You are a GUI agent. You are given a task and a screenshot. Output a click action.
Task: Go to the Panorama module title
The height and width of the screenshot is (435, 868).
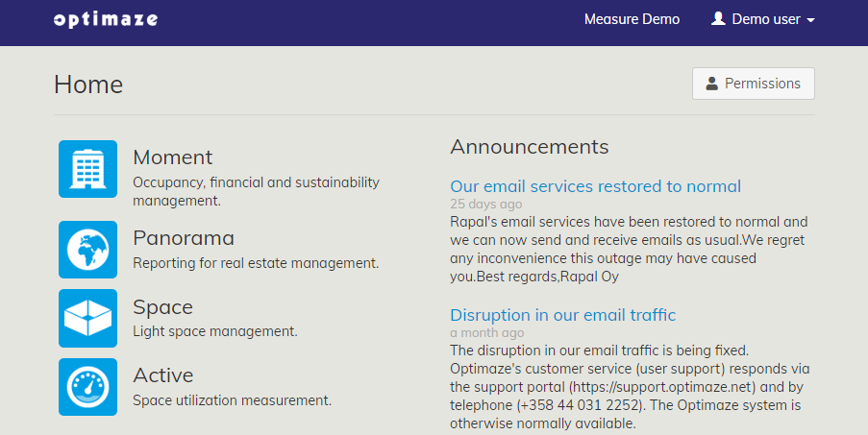click(x=184, y=238)
